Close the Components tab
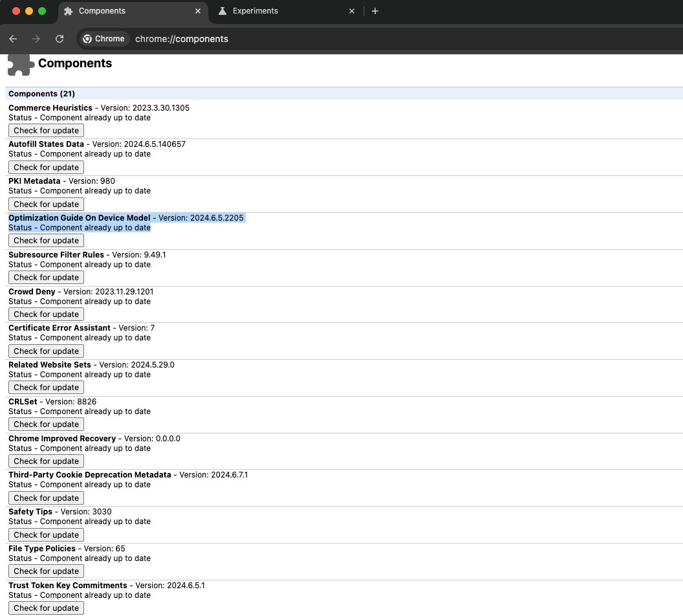The image size is (683, 616). click(x=198, y=11)
